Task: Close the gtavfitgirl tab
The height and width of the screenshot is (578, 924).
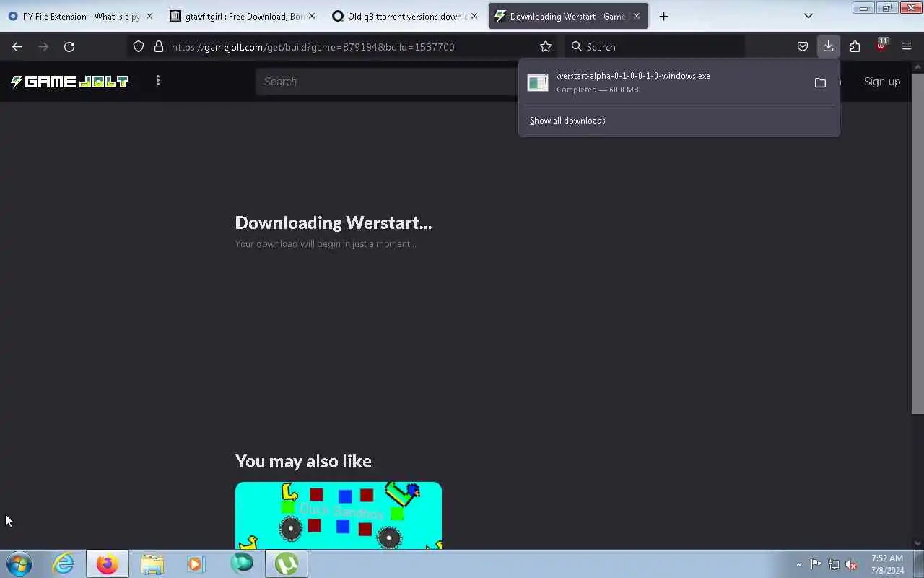Action: click(x=312, y=16)
